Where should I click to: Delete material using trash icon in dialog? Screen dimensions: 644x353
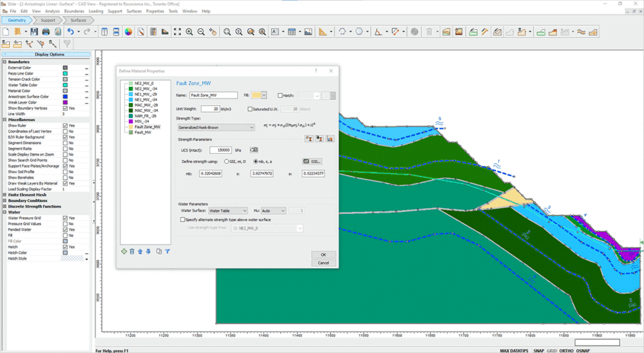pyautogui.click(x=132, y=251)
